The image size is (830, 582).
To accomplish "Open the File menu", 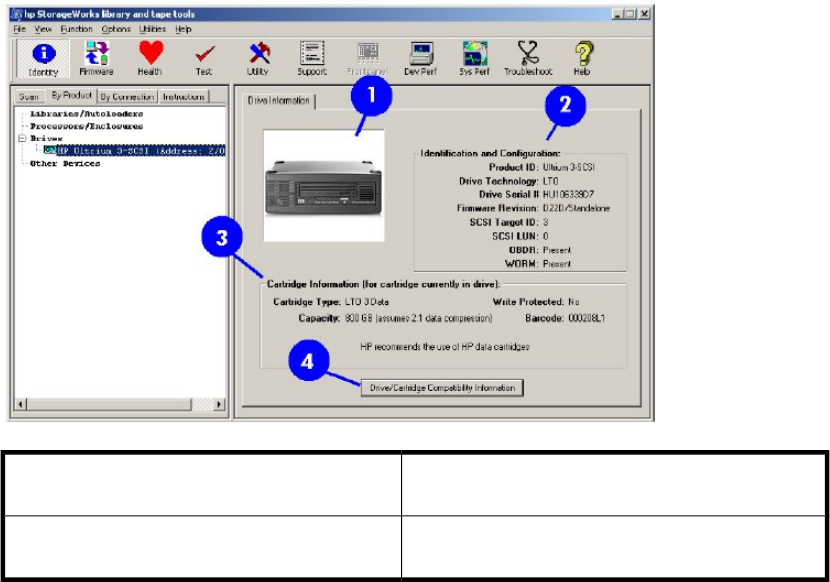I will 20,29.
